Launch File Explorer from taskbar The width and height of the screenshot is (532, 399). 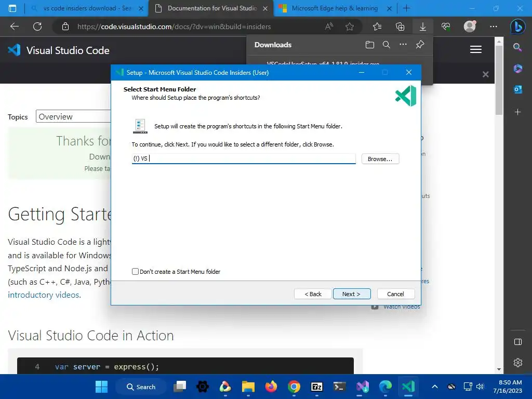[x=248, y=387]
